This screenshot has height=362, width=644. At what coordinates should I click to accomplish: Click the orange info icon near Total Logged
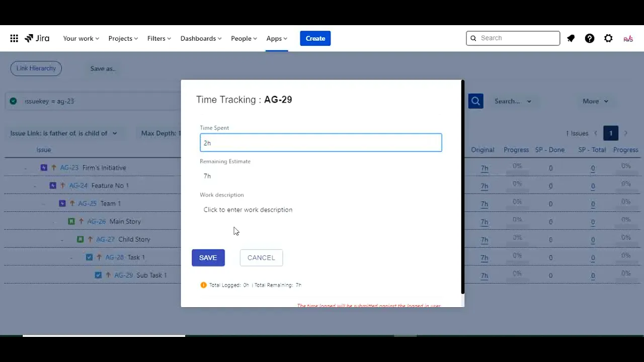click(x=203, y=285)
